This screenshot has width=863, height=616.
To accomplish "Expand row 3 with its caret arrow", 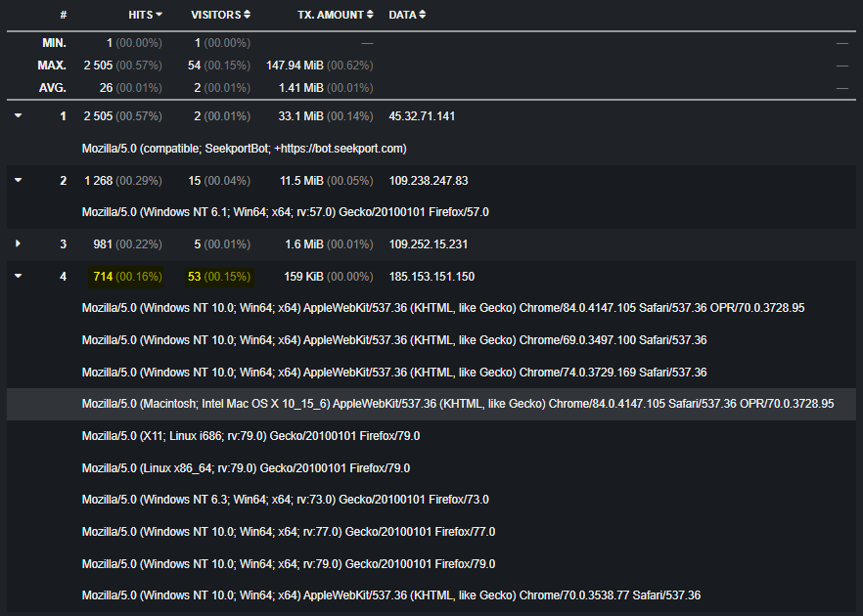I will pos(18,243).
